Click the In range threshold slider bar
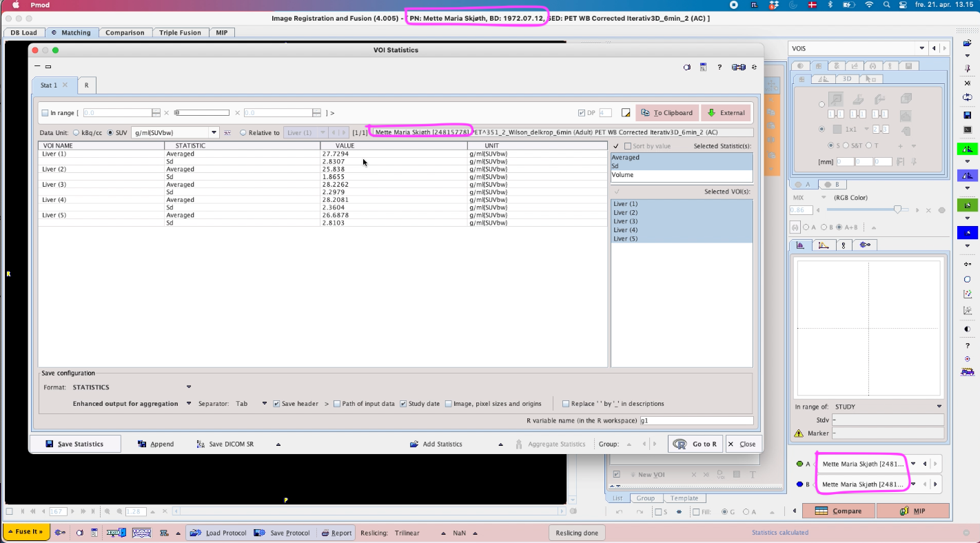The width and height of the screenshot is (980, 543). point(201,113)
